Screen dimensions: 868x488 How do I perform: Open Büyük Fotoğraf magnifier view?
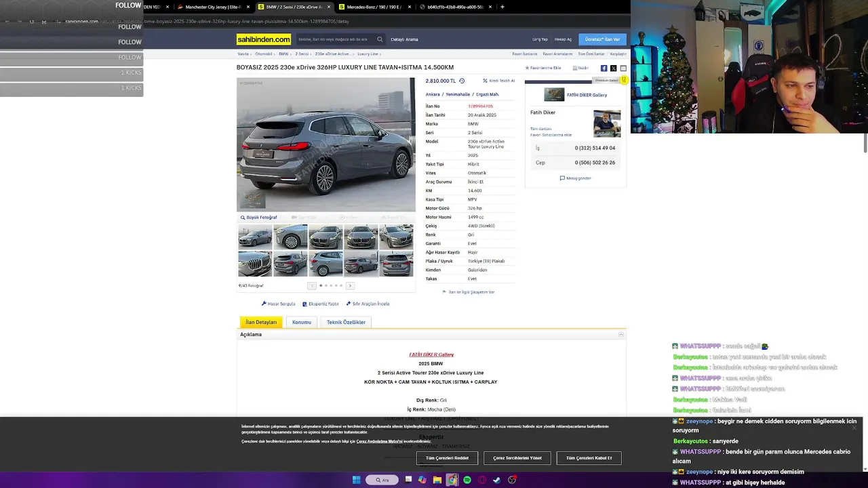pos(259,218)
